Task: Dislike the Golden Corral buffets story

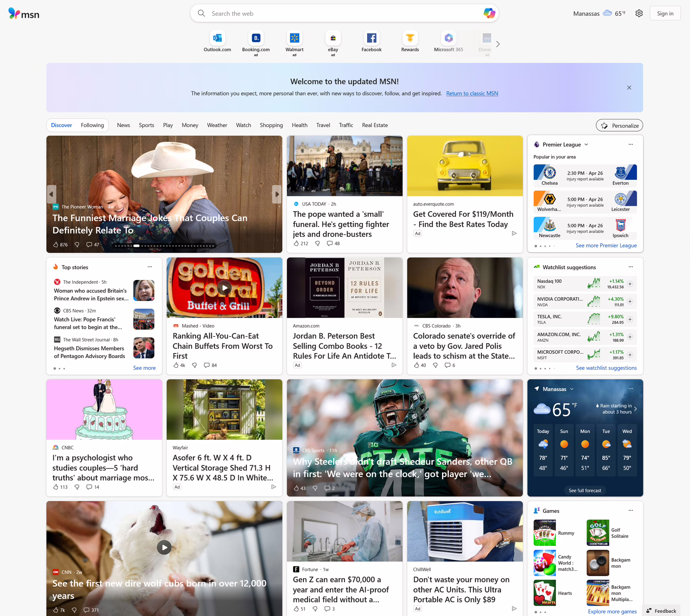Action: click(194, 365)
